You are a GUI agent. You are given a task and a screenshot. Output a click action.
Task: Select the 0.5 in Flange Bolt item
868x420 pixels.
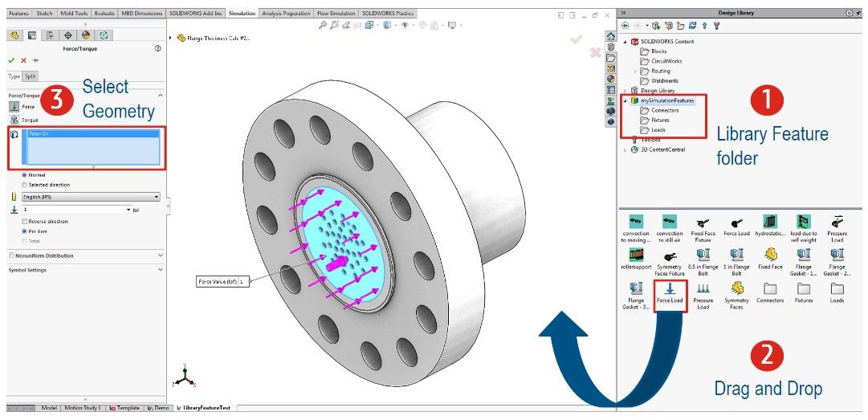(703, 261)
